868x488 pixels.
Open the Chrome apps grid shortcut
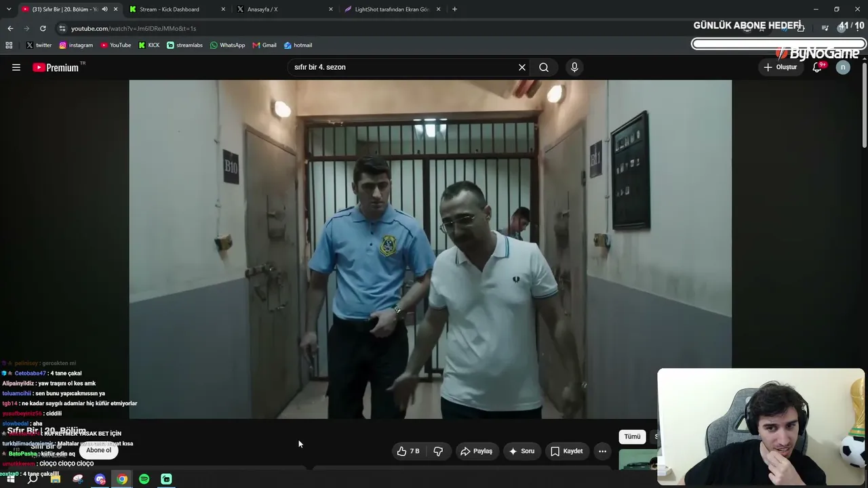point(9,45)
